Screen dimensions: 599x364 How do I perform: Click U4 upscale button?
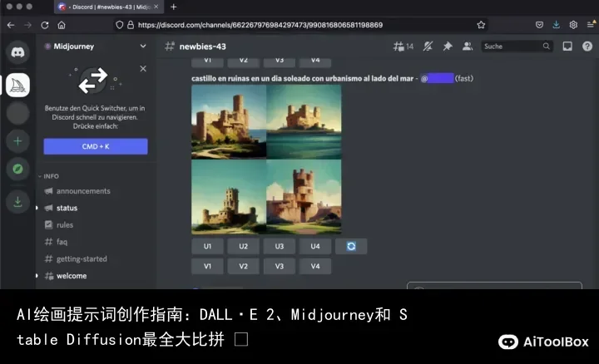[315, 246]
